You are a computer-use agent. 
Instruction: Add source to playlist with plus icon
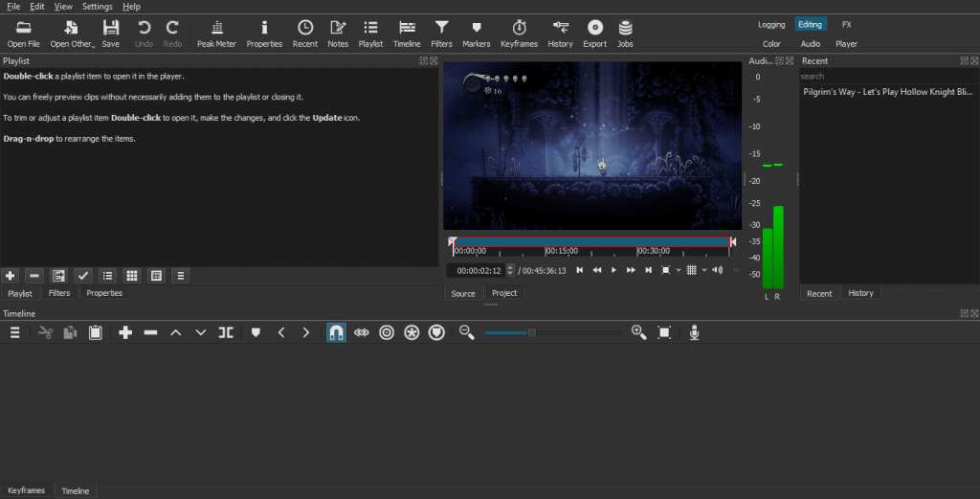point(11,276)
